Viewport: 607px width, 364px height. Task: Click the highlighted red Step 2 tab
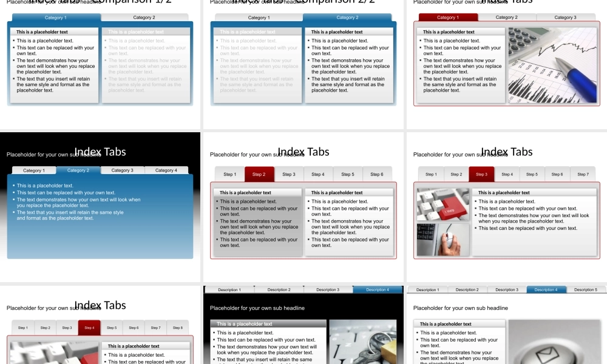(259, 174)
